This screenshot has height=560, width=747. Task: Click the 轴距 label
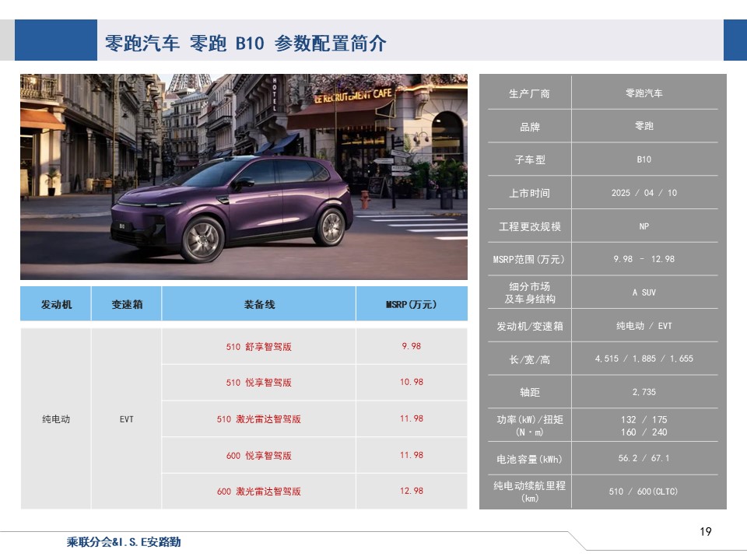tap(529, 392)
